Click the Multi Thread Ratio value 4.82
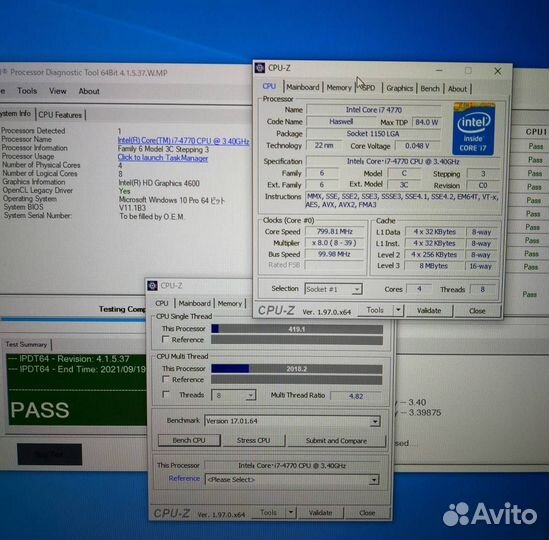This screenshot has width=549, height=540. point(356,396)
